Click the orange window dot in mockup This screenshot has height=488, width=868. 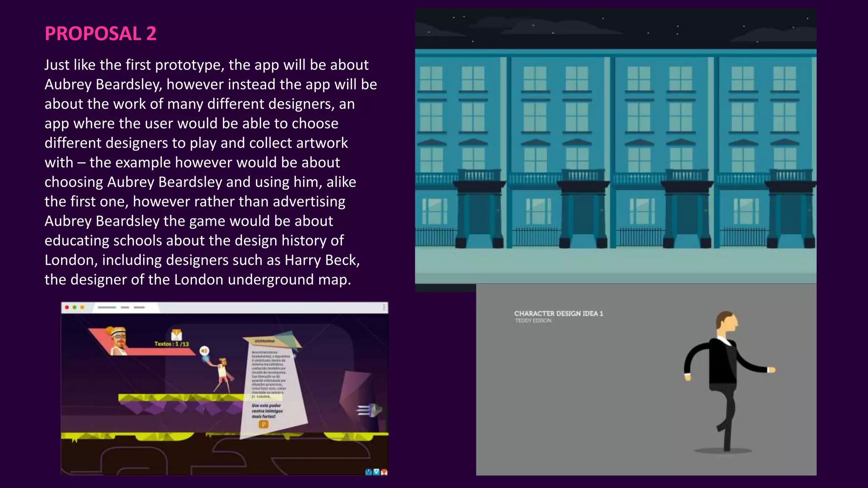[x=82, y=307]
